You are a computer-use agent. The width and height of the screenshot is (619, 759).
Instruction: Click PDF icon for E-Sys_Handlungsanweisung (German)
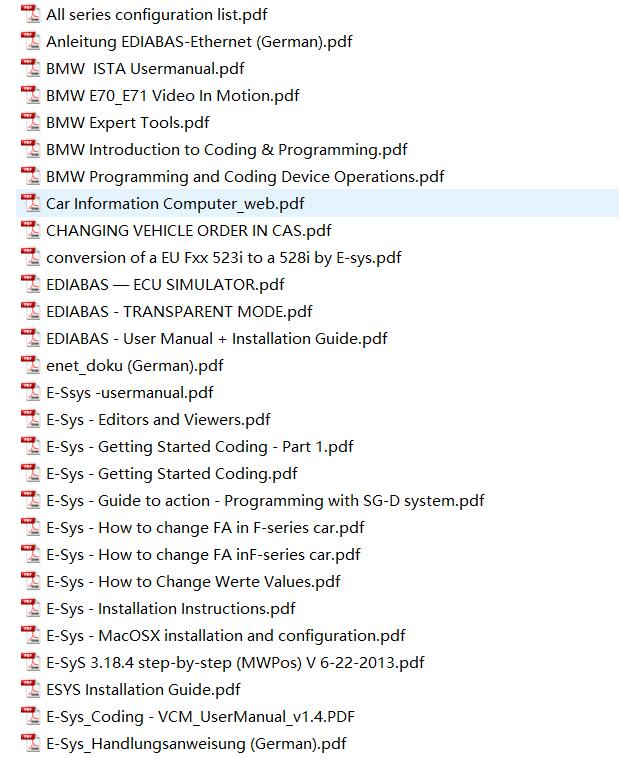(x=30, y=744)
